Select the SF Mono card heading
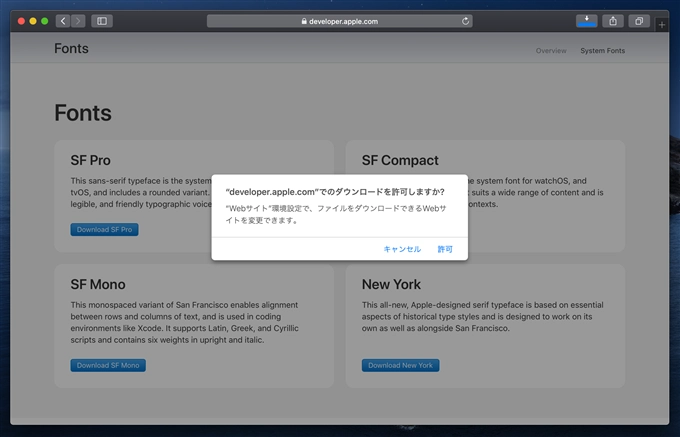 (98, 284)
